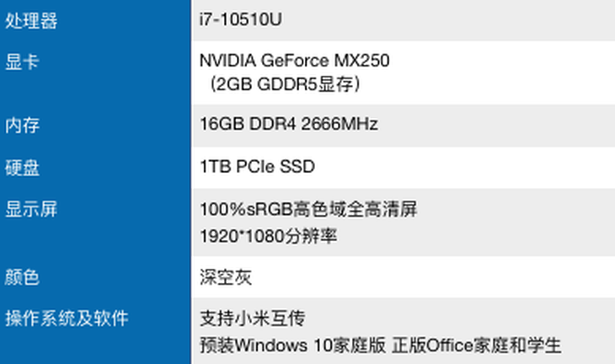Click the 1920*1080分辨率 line
The height and width of the screenshot is (364, 615).
tap(268, 236)
